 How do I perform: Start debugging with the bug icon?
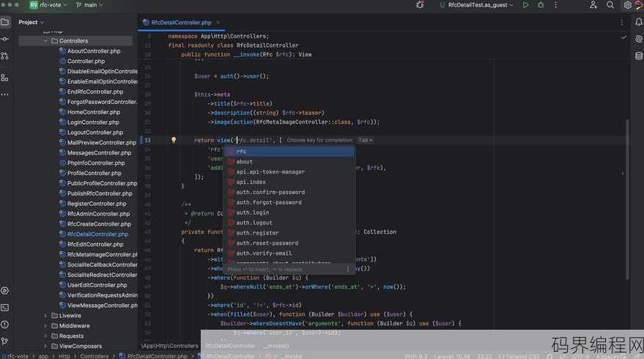tap(541, 5)
